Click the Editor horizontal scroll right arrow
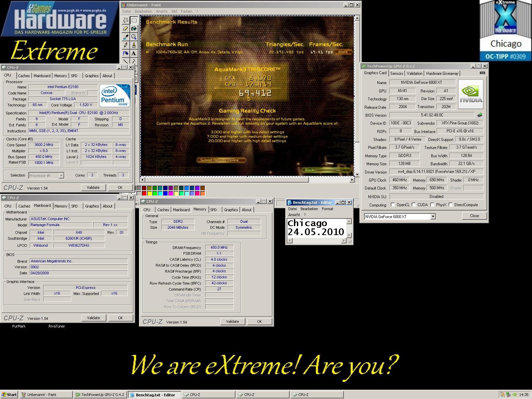Viewport: 532px width, 399px height. 344,241
